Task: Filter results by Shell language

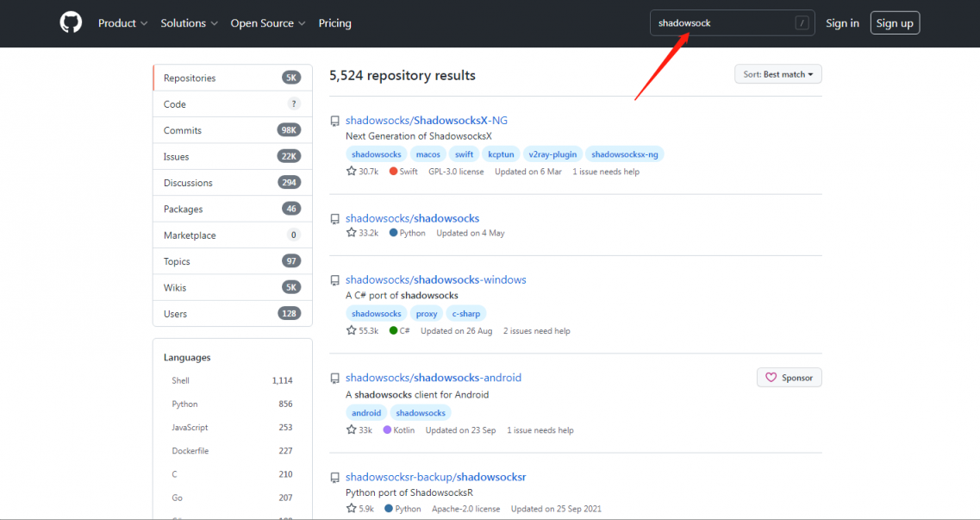Action: click(x=232, y=380)
